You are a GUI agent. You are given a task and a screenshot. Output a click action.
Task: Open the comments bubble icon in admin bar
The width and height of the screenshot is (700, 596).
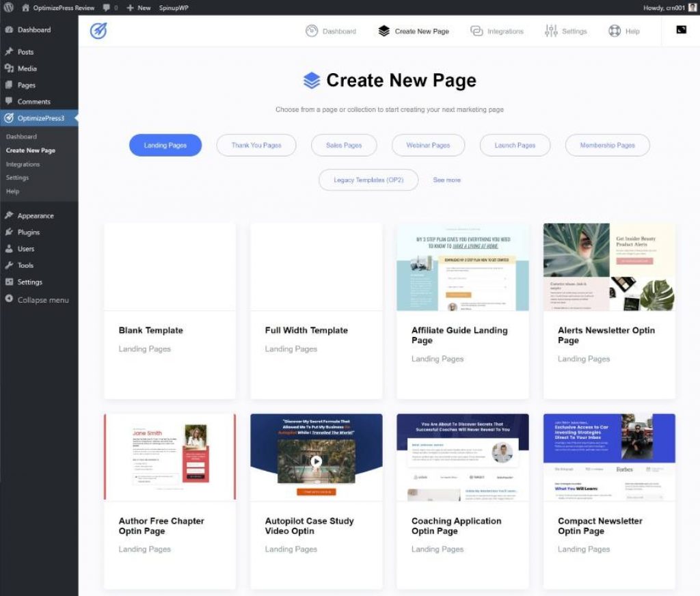pyautogui.click(x=107, y=8)
